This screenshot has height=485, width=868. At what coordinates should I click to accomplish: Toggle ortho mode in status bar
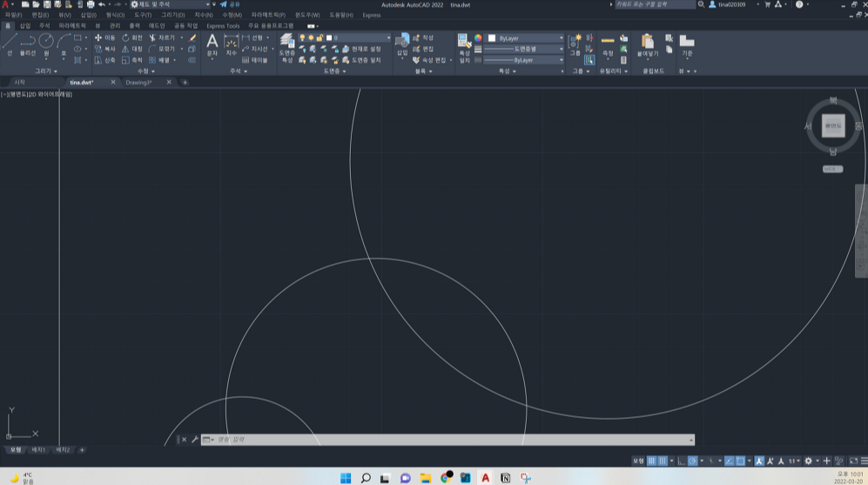pos(682,461)
